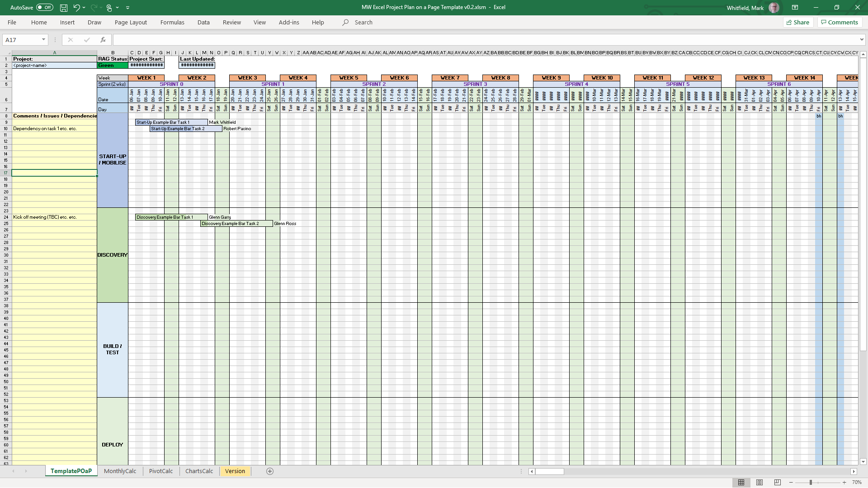Click the Insert Function (fx) icon

pos(103,40)
